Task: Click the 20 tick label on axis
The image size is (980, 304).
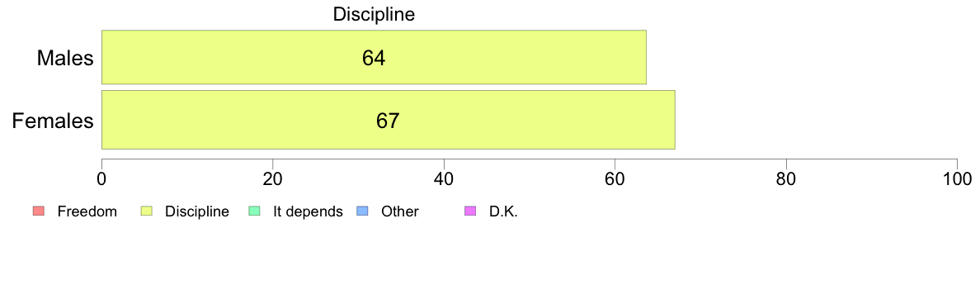Action: click(272, 178)
